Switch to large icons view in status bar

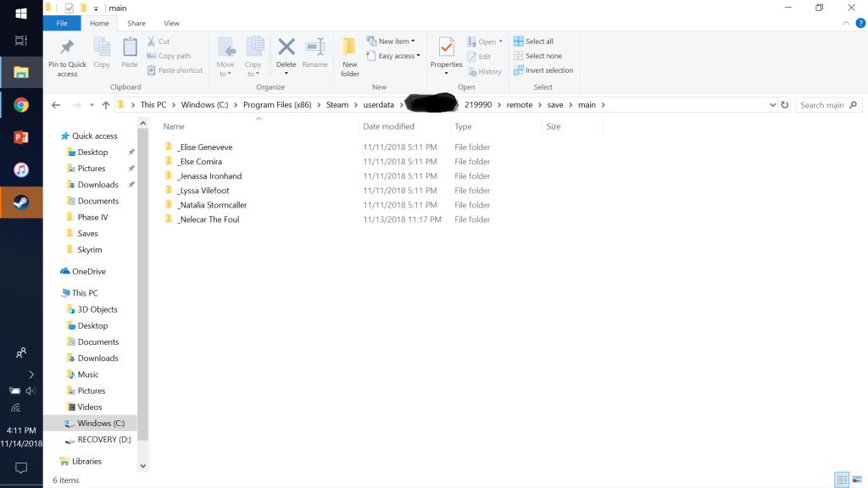[x=856, y=480]
